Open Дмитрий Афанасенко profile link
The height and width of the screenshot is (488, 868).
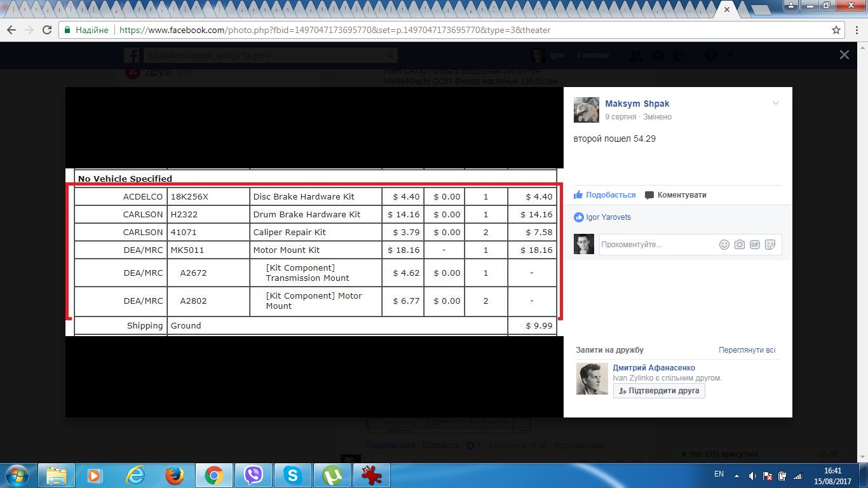pos(654,368)
